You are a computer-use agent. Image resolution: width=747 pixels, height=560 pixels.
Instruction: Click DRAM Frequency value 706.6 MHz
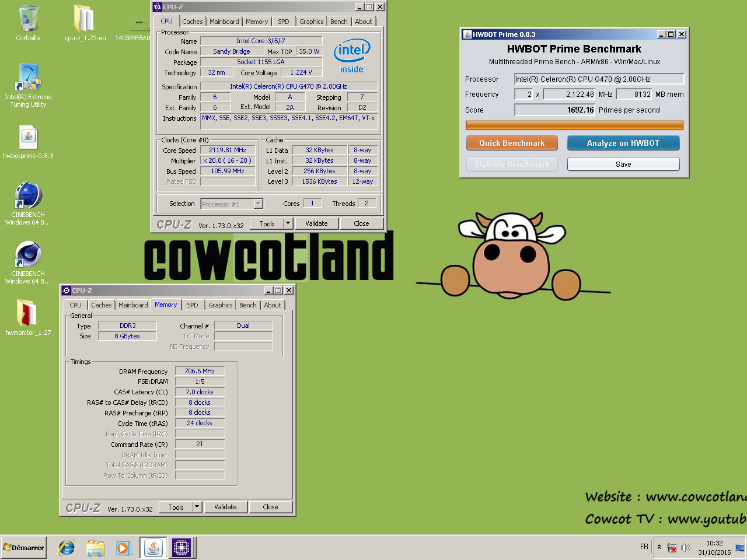pos(200,371)
